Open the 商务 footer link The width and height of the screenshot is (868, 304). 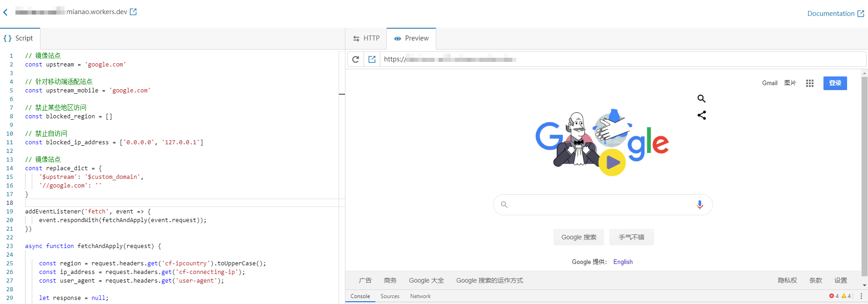click(x=390, y=280)
